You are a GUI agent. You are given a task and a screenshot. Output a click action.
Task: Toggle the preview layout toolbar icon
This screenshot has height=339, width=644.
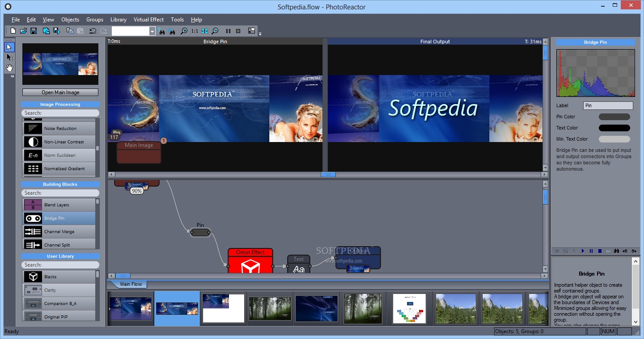coord(251,31)
